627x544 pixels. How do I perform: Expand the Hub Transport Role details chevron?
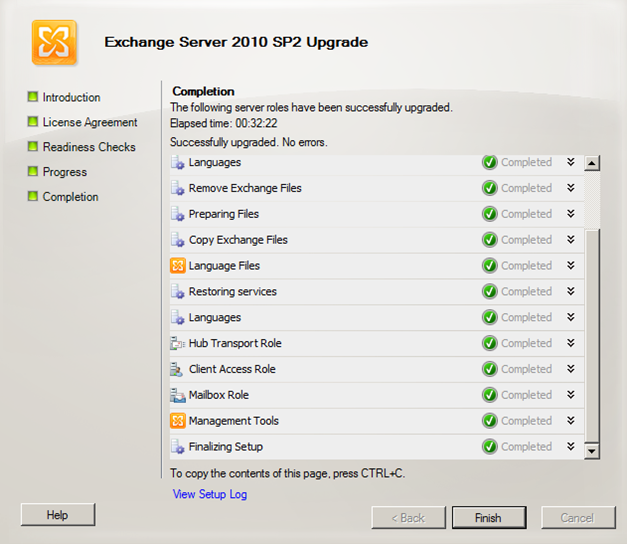(x=571, y=343)
